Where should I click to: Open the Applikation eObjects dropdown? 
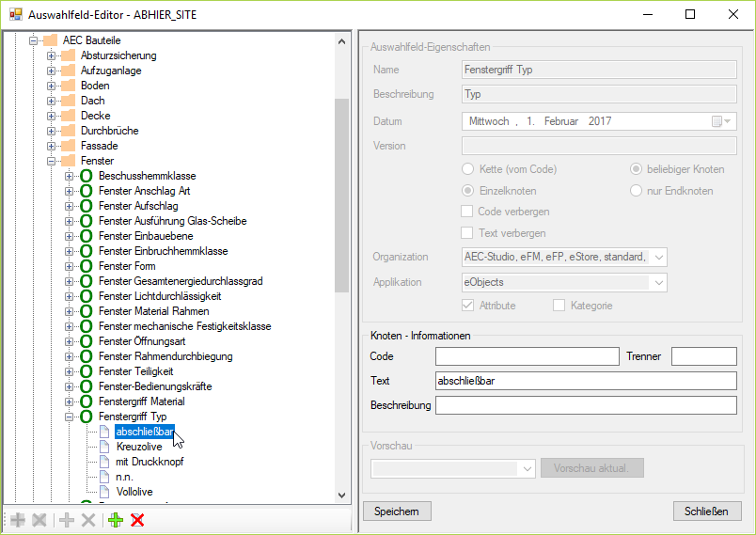tap(658, 282)
